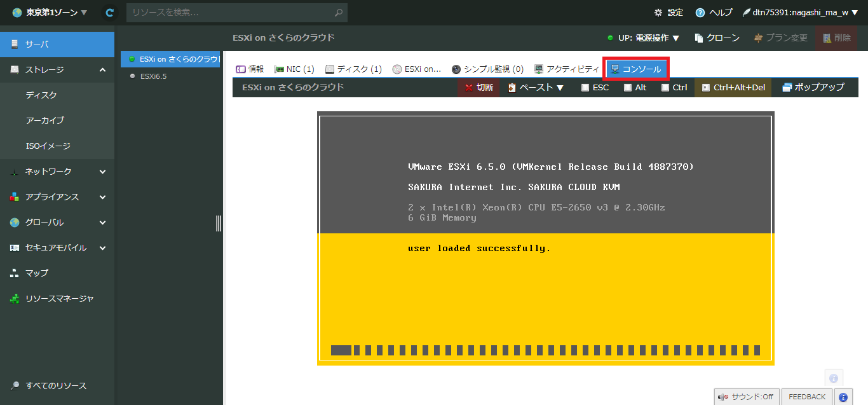Click the blue info icon at bottom right
The width and height of the screenshot is (868, 405).
pos(843,397)
